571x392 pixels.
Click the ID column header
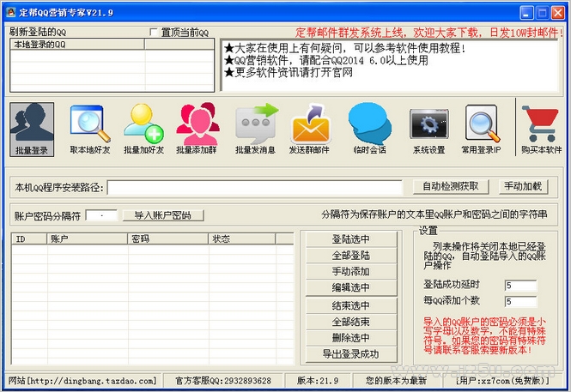[29, 239]
